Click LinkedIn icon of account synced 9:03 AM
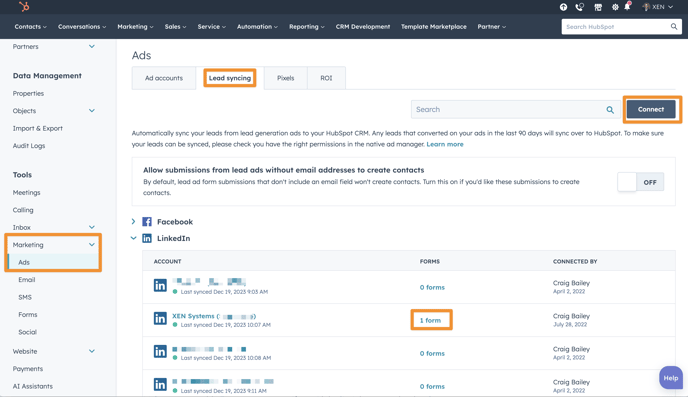This screenshot has width=688, height=397. (160, 286)
